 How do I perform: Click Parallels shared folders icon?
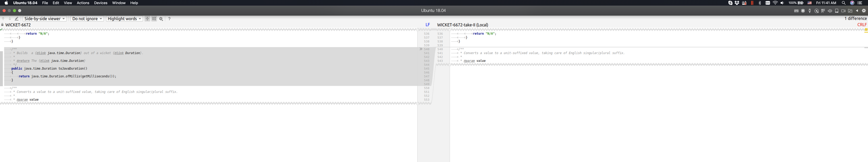click(x=850, y=11)
